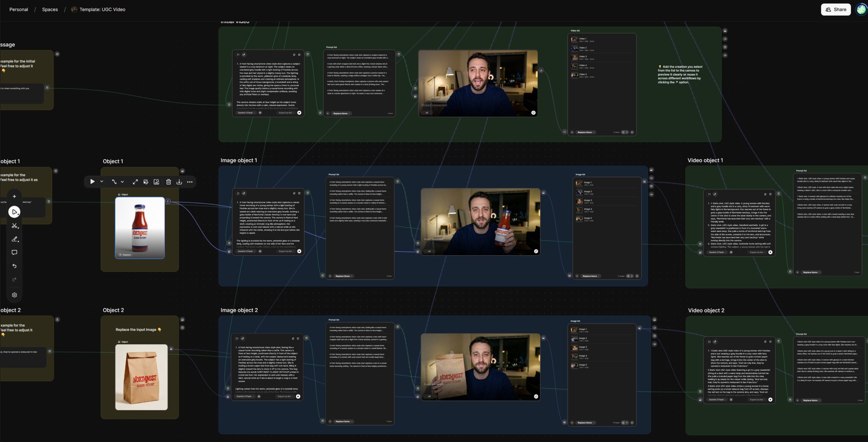Open canvas settings gear
This screenshot has width=868, height=442.
14,295
